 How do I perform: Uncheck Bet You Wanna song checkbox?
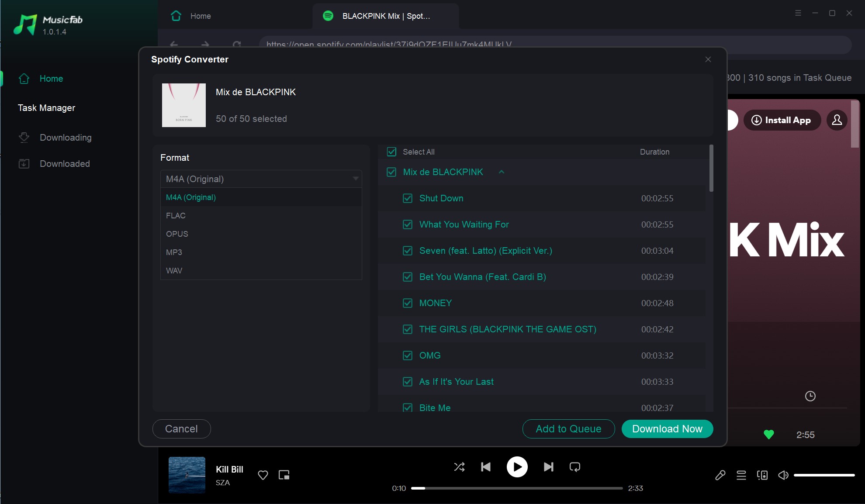point(408,277)
